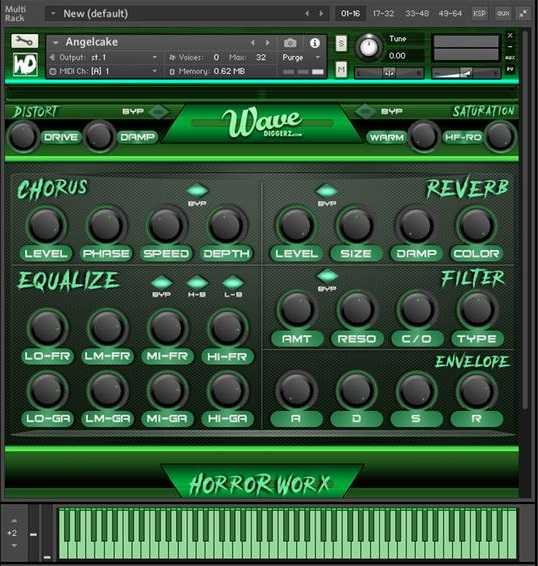Load previous multi preset using left arrow
Image resolution: width=538 pixels, height=566 pixels.
[307, 14]
